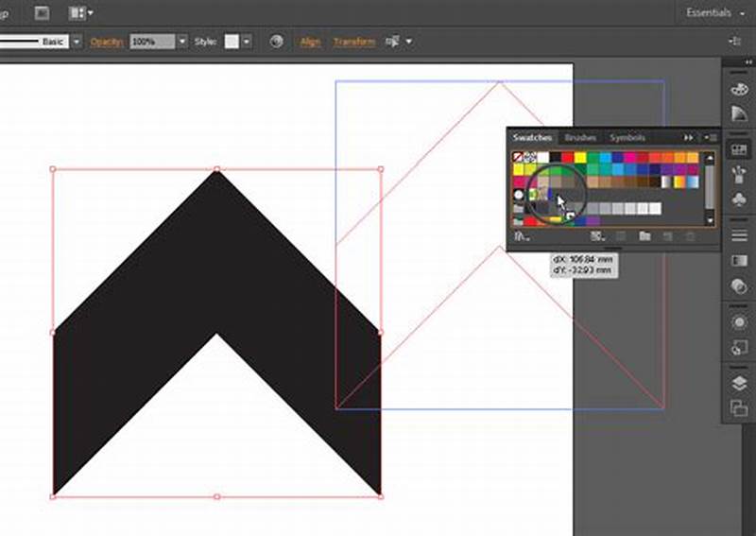Viewport: 756px width, 536px height.
Task: Open the Essentials workspace switcher
Action: point(715,13)
